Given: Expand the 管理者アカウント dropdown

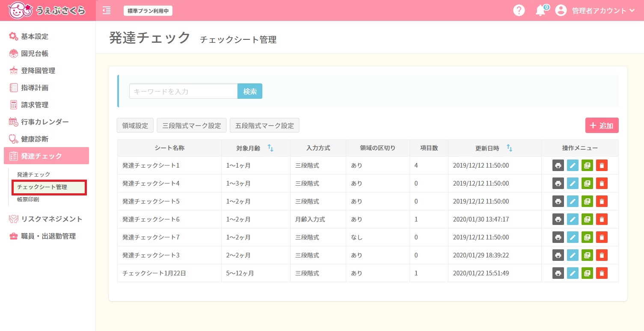Looking at the screenshot, I should (603, 11).
